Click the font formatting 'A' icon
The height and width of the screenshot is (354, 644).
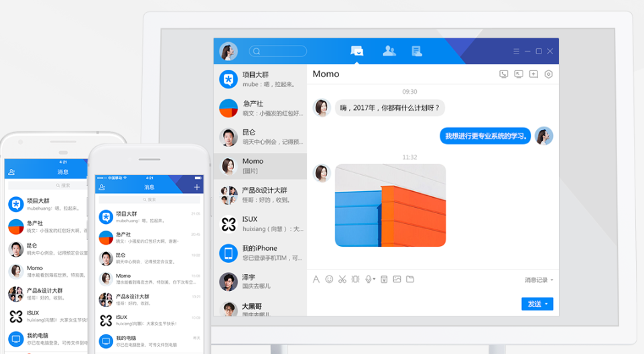316,280
